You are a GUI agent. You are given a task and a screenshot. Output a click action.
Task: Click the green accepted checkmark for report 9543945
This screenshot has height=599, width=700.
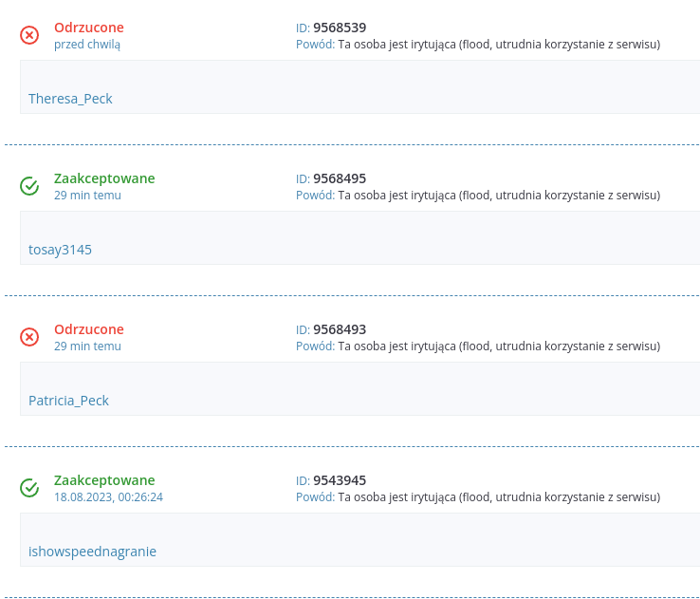tap(29, 488)
